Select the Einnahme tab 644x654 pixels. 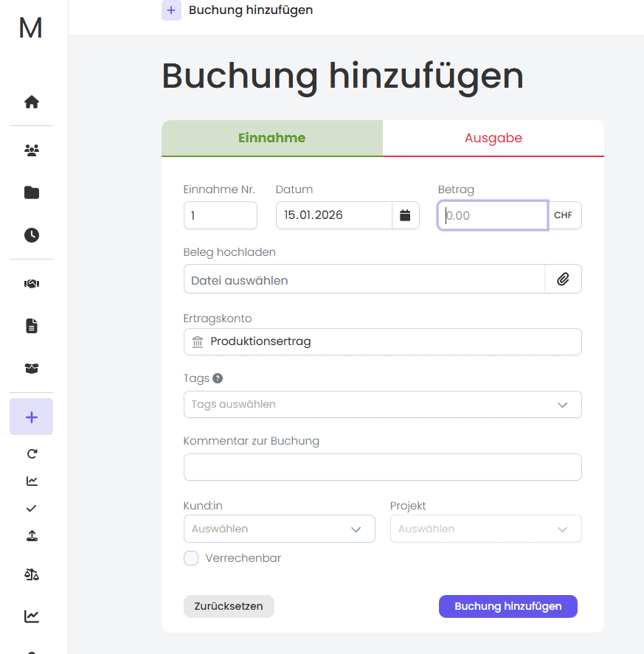[271, 138]
